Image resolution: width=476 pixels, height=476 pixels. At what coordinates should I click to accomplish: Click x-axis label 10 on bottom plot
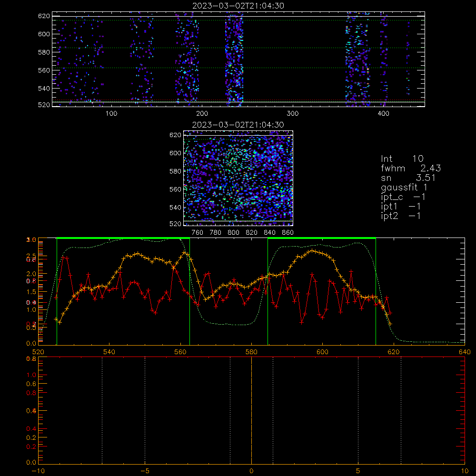point(465,471)
